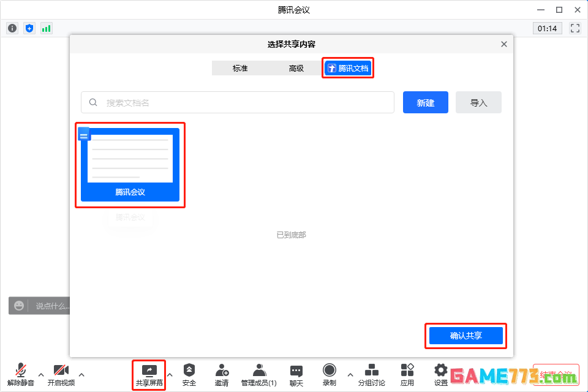Expand share screen options arrow
Viewport: 588px width, 392px height.
tap(170, 374)
